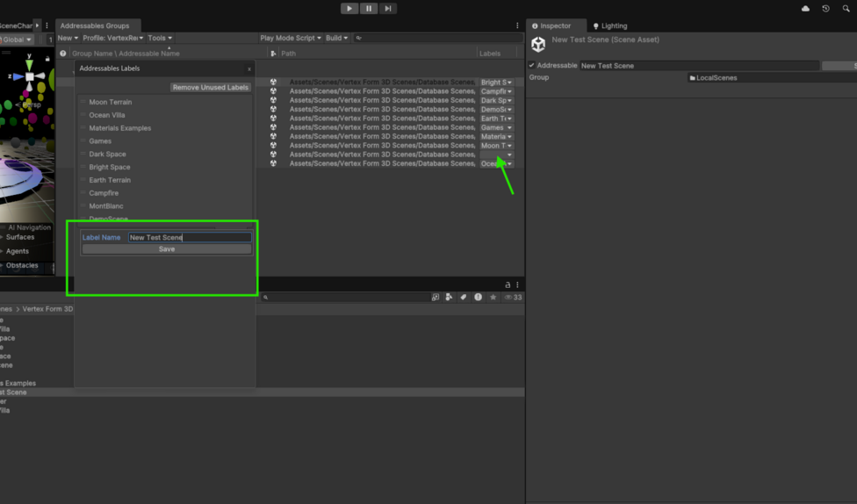The height and width of the screenshot is (504, 857).
Task: Open the cloud services icon
Action: tap(806, 9)
